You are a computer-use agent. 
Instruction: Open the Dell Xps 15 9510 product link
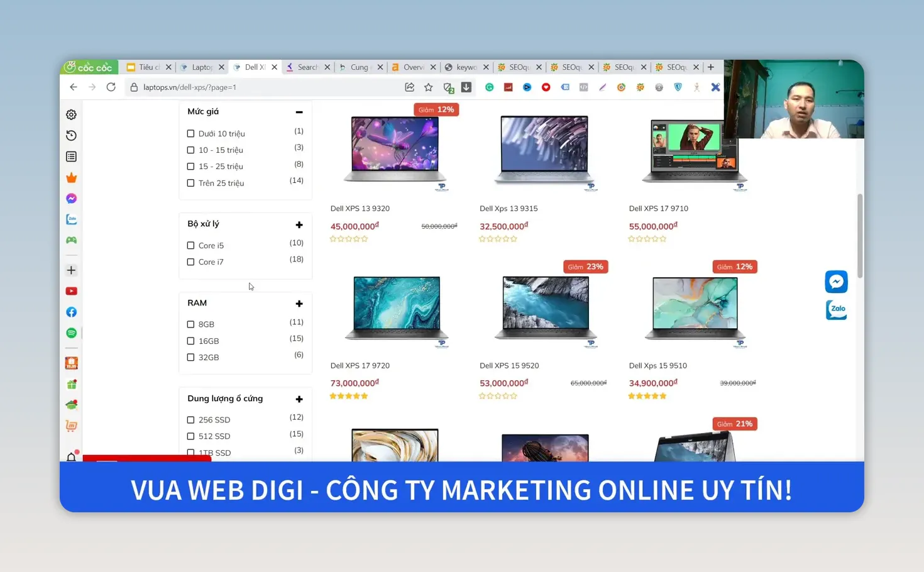point(658,366)
